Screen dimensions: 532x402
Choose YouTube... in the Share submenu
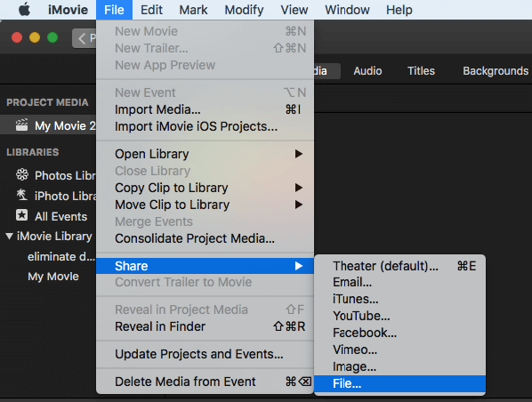(399, 316)
